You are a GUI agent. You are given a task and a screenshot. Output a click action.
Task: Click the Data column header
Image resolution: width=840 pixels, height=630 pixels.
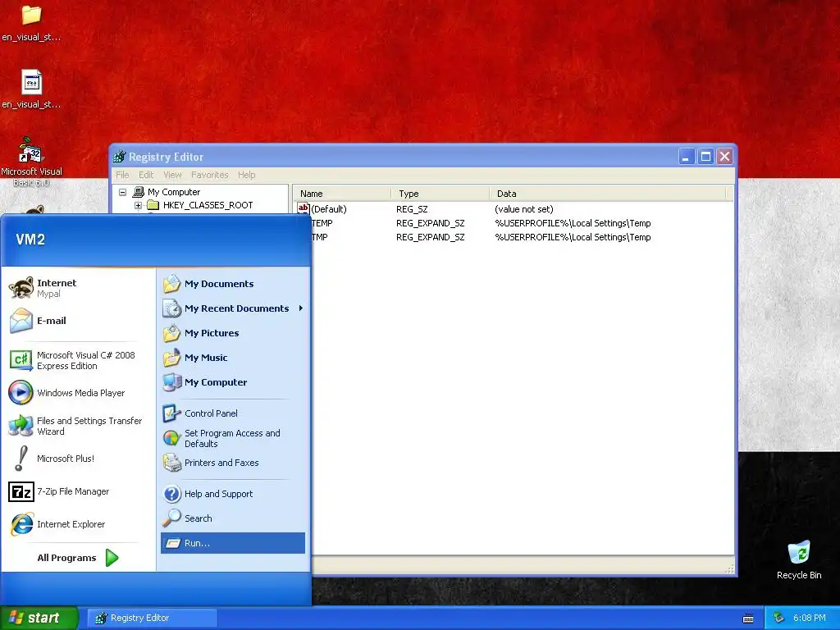pyautogui.click(x=608, y=194)
